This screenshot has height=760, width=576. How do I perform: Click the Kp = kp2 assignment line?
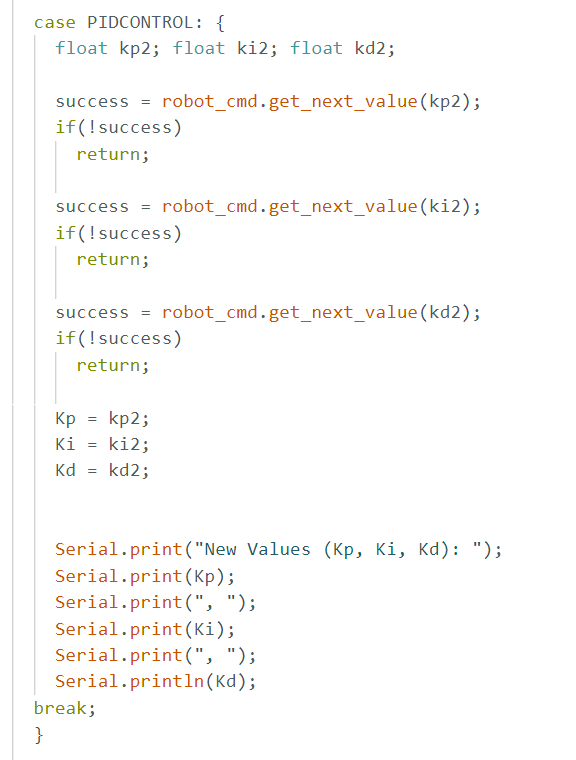[x=102, y=418]
